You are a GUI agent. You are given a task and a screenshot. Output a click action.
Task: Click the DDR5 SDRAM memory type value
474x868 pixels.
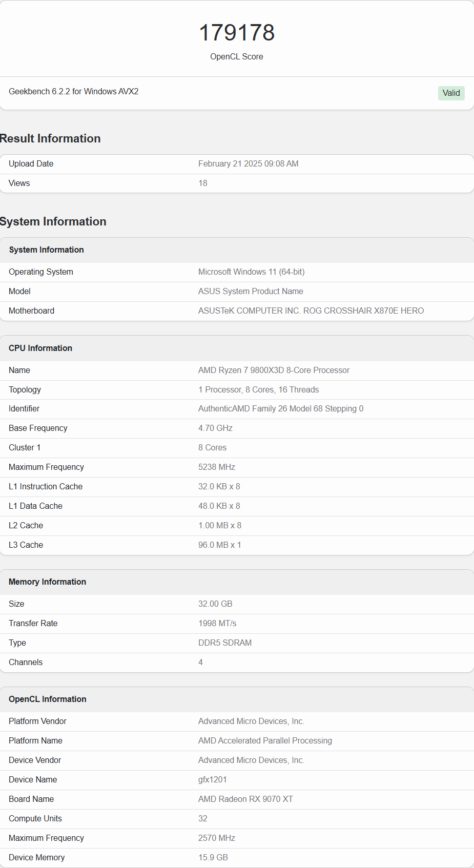[224, 643]
